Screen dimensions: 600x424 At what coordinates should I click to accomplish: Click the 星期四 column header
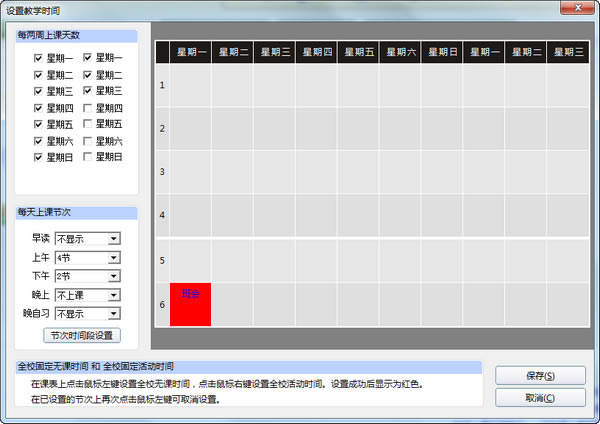[x=315, y=51]
